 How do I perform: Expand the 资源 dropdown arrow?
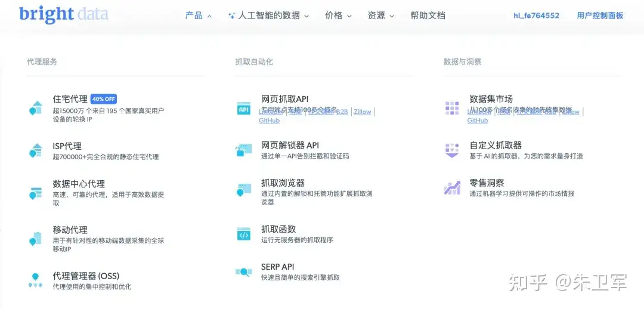pyautogui.click(x=391, y=17)
